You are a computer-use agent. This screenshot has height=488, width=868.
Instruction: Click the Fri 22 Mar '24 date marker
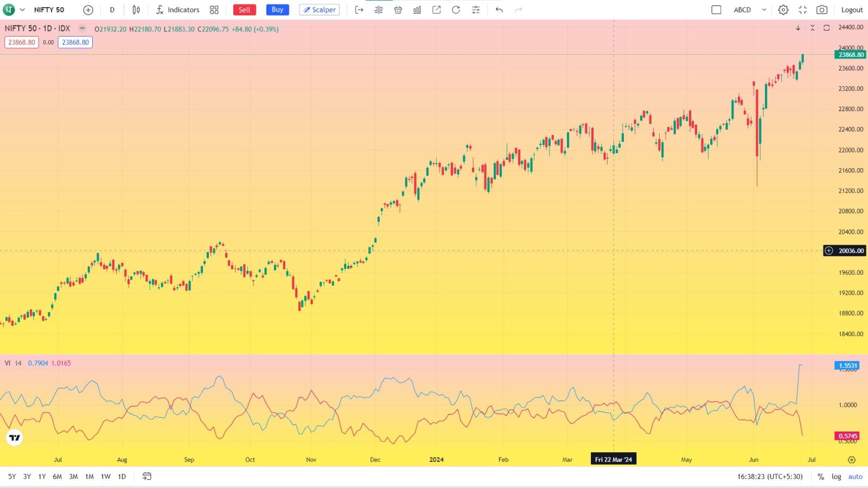click(614, 459)
